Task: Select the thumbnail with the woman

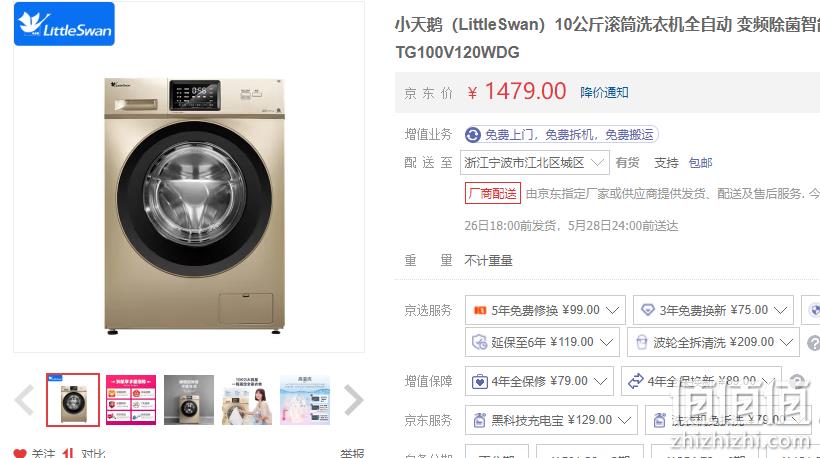Action: pos(247,400)
